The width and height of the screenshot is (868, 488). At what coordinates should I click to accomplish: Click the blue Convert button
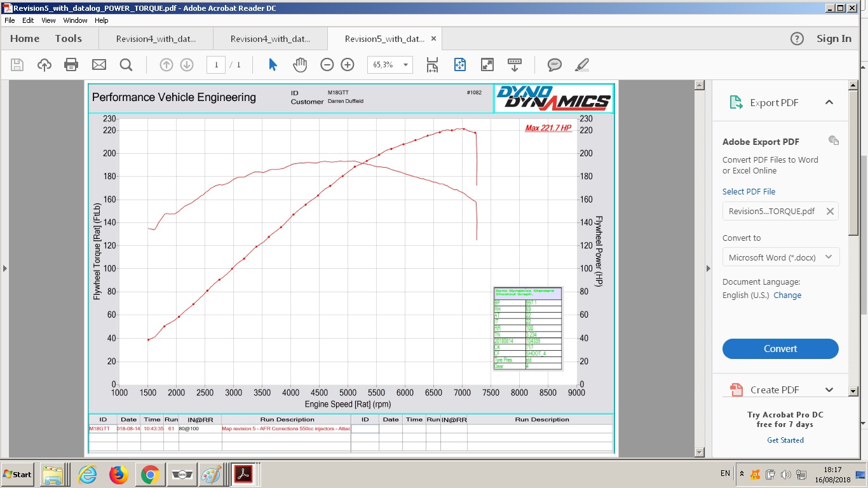[x=780, y=349]
